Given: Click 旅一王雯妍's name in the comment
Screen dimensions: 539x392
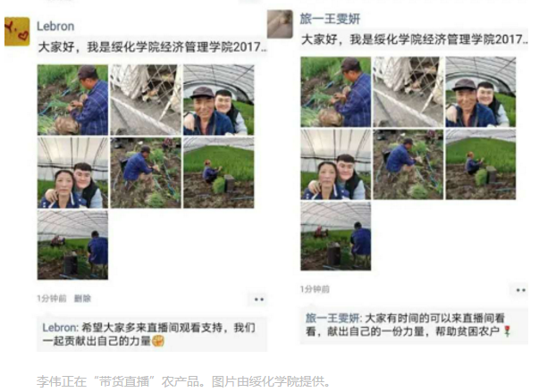Looking at the screenshot, I should (x=333, y=318).
